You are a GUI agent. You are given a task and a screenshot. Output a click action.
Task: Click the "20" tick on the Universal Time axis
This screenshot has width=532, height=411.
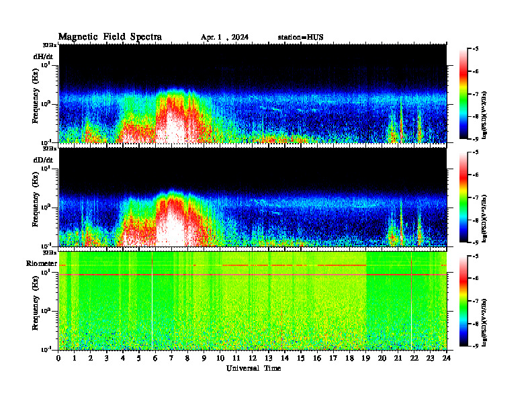click(382, 358)
